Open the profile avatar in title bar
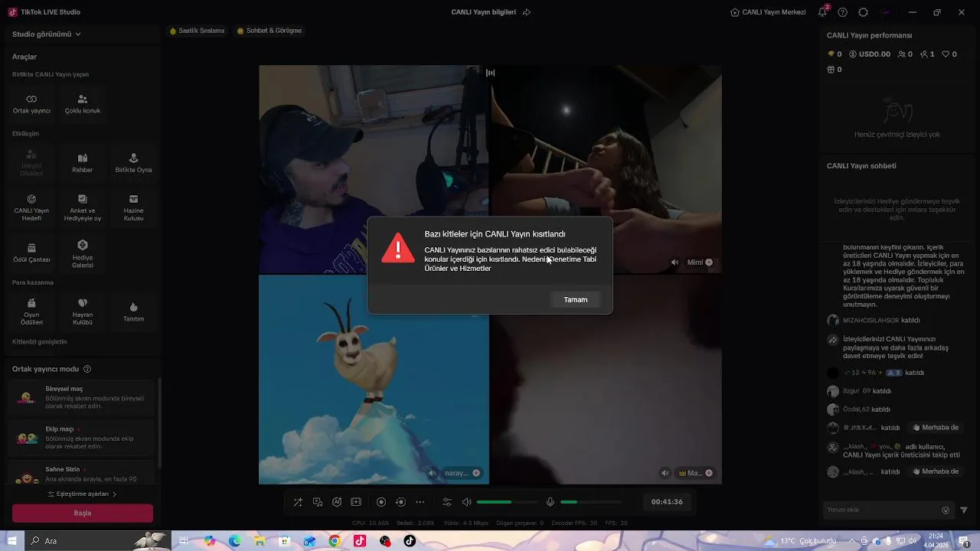Screen dimensions: 980x551 coord(887,12)
